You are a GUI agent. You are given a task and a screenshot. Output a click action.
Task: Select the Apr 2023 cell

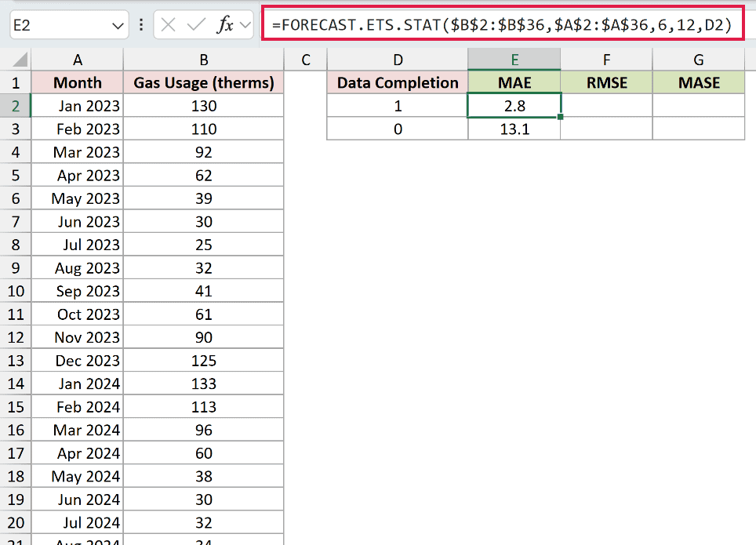tap(77, 175)
